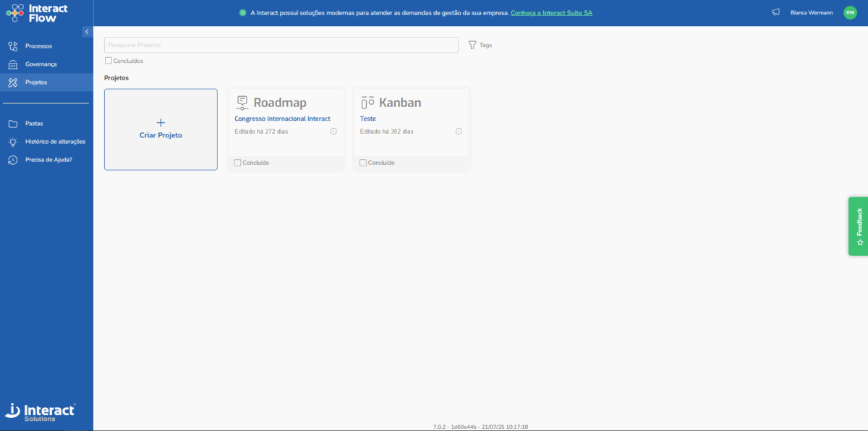Select Projetos in the sidebar
The width and height of the screenshot is (868, 431).
pyautogui.click(x=46, y=82)
